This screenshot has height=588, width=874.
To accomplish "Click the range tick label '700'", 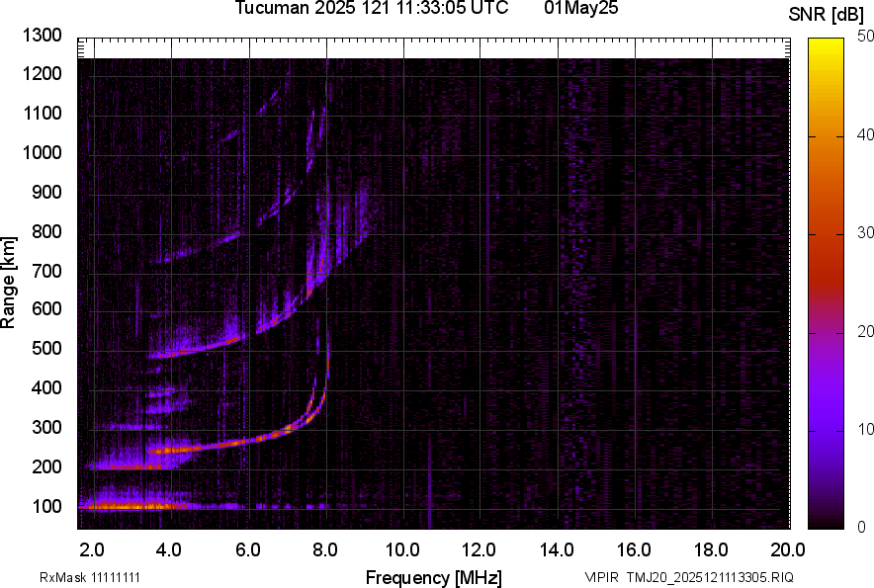I will [46, 271].
